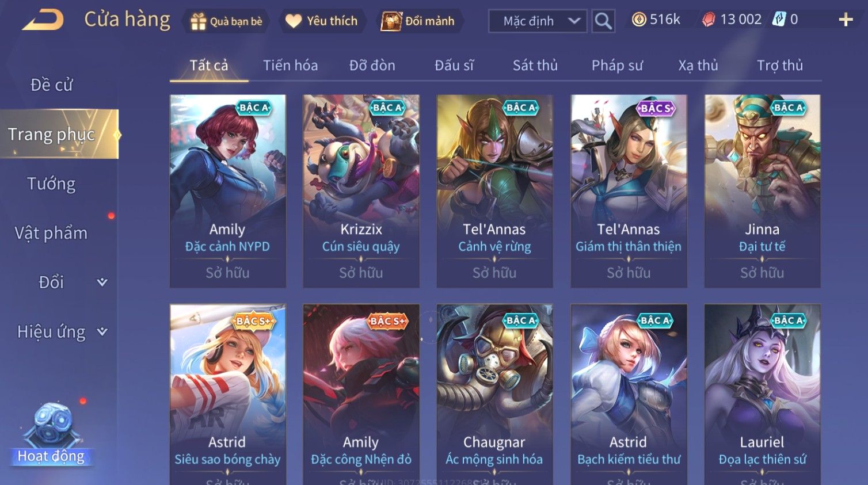
Task: Go to Vật phẩm sidebar category
Action: pos(51,233)
